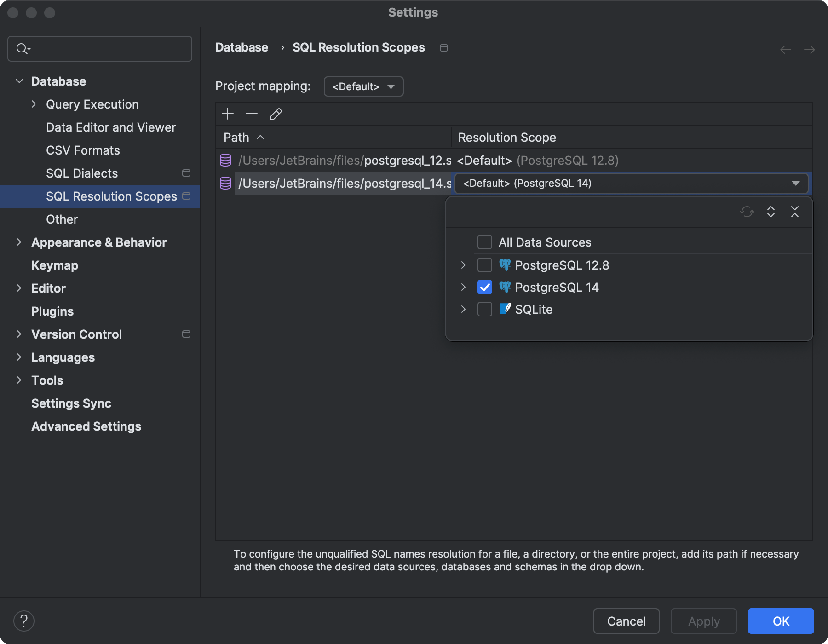Remove the selected mapping using the minus icon
Viewport: 828px width, 644px height.
tap(251, 114)
